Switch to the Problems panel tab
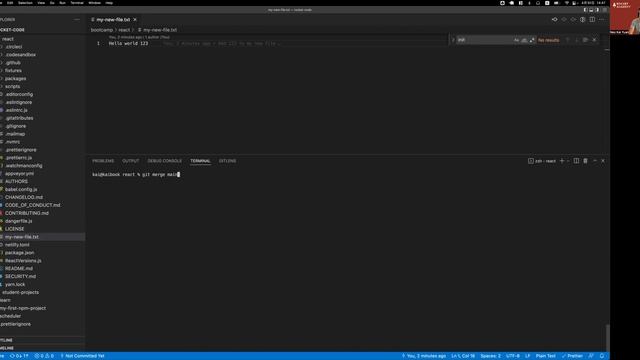 pyautogui.click(x=103, y=161)
